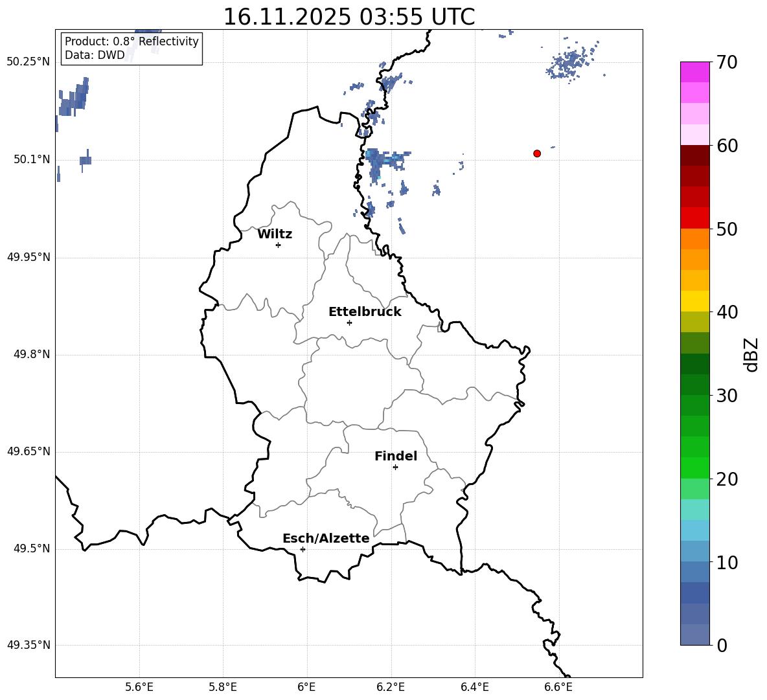Click the Wiltz city label
This screenshot has width=767, height=700.
tap(275, 234)
